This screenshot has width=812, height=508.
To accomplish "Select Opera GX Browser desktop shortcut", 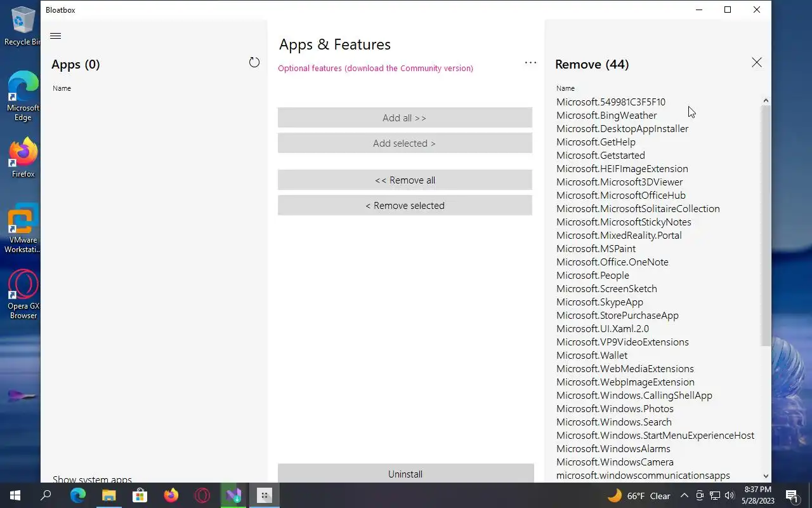I will [23, 295].
